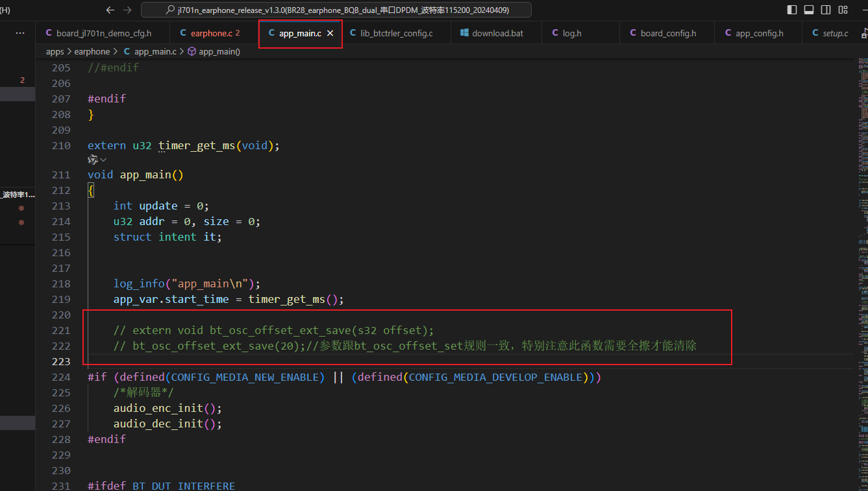Click the '2' problems badge in sidebar
Viewport: 868px width, 491px height.
click(x=22, y=80)
